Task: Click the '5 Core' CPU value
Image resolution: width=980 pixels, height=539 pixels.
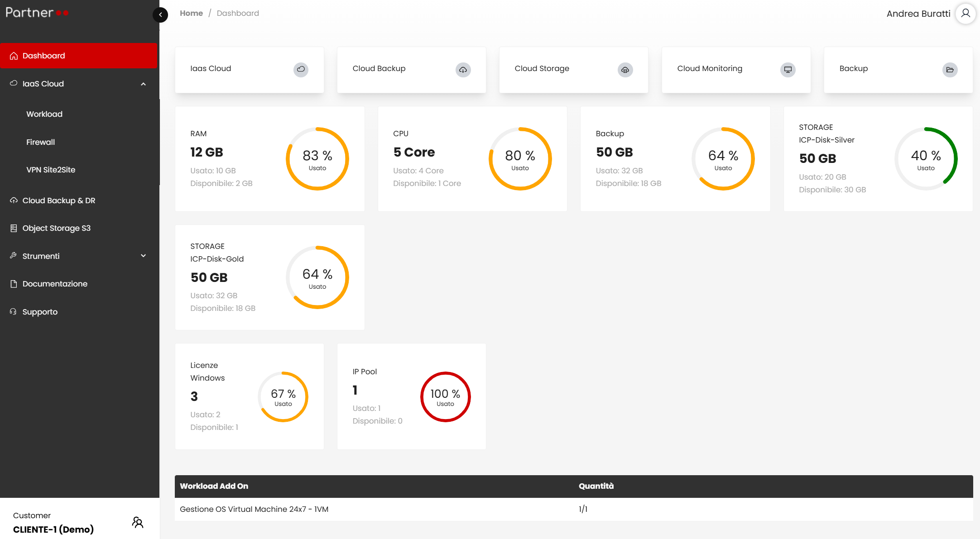Action: tap(414, 152)
